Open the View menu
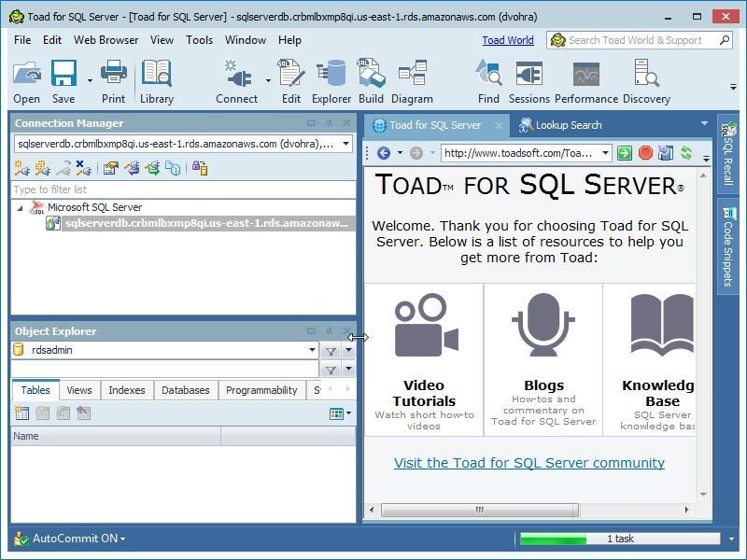Viewport: 747px width, 560px height. coord(162,40)
